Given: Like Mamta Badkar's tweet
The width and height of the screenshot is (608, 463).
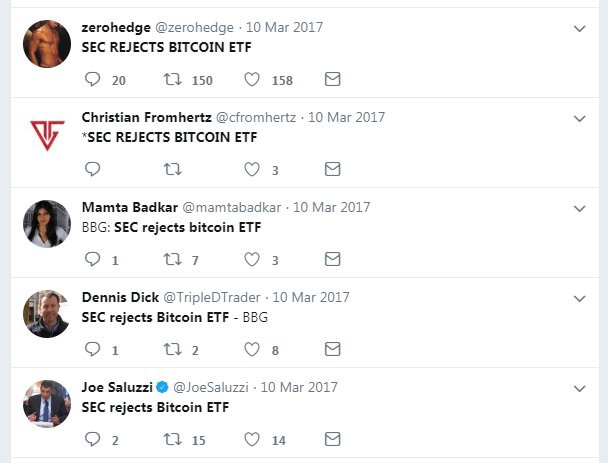Looking at the screenshot, I should point(253,259).
